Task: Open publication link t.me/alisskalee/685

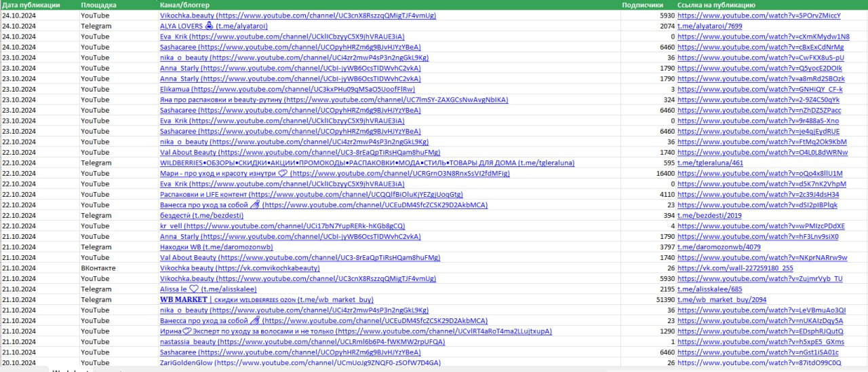Action: 709,289
